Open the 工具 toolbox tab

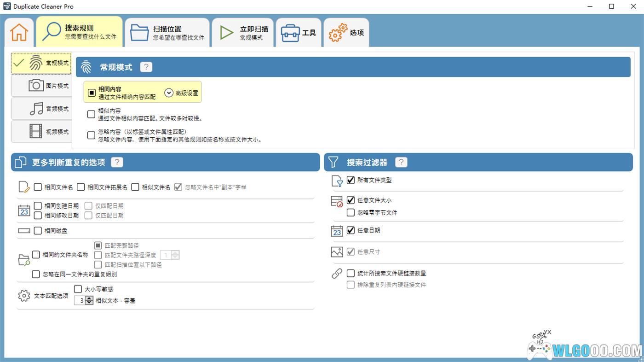point(299,33)
